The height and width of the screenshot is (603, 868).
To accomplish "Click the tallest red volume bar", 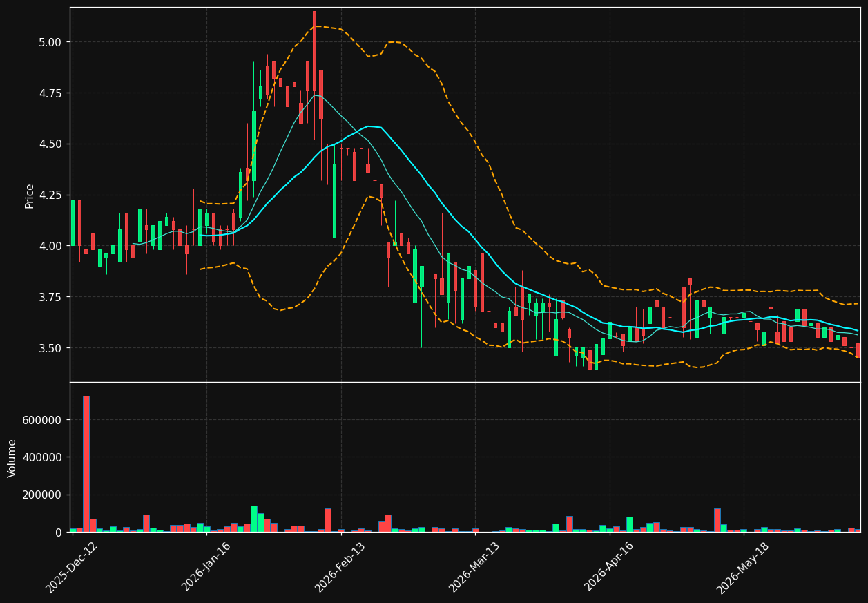I will click(86, 463).
